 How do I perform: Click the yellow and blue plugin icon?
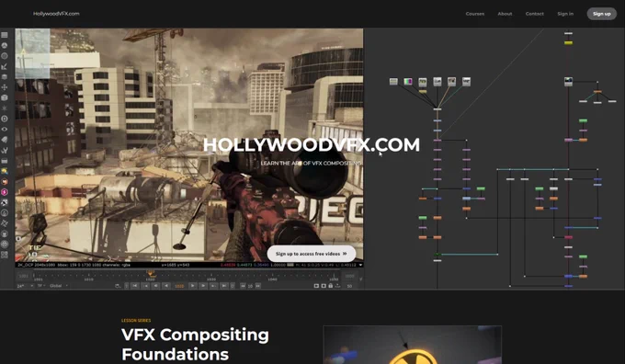click(x=5, y=171)
